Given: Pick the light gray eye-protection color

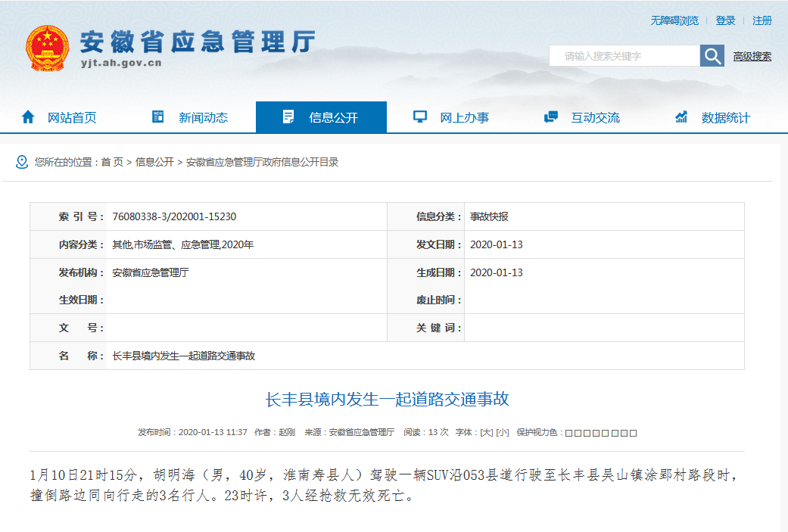Looking at the screenshot, I should (624, 433).
